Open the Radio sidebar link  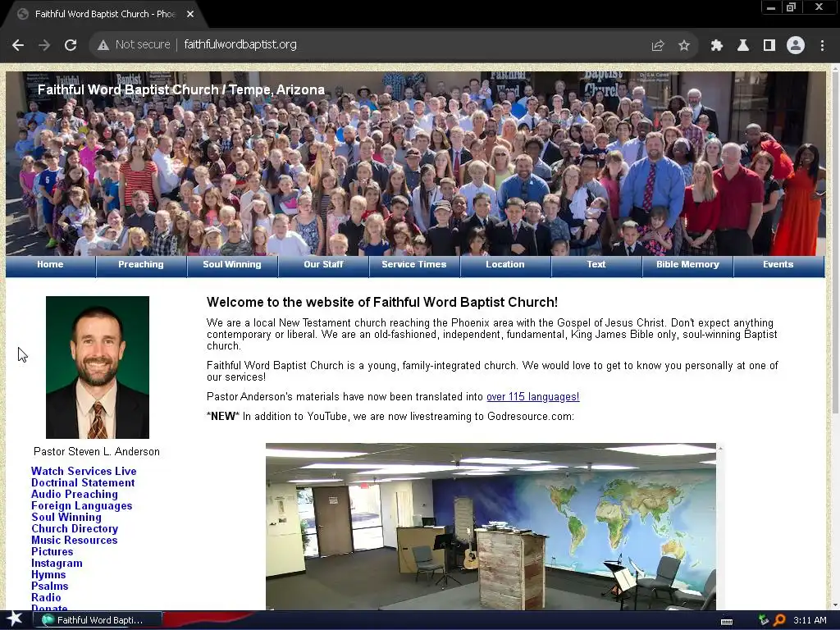click(46, 598)
